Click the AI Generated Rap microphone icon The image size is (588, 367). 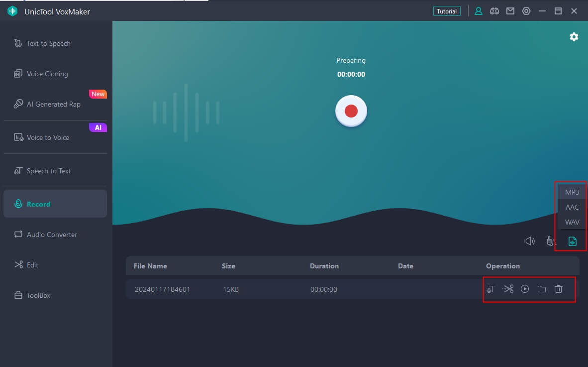[18, 104]
